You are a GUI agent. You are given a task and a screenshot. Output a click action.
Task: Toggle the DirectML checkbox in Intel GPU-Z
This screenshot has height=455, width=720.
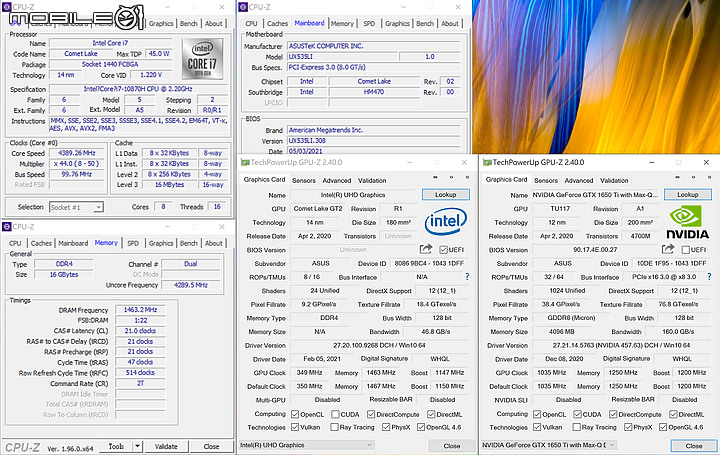431,414
